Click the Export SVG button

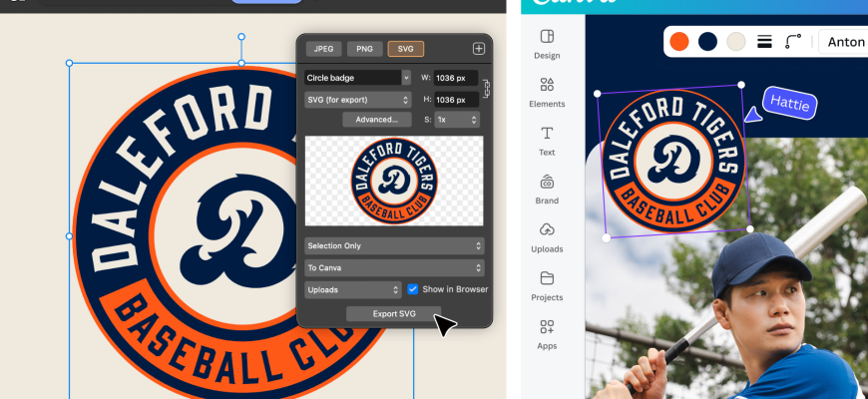tap(393, 314)
